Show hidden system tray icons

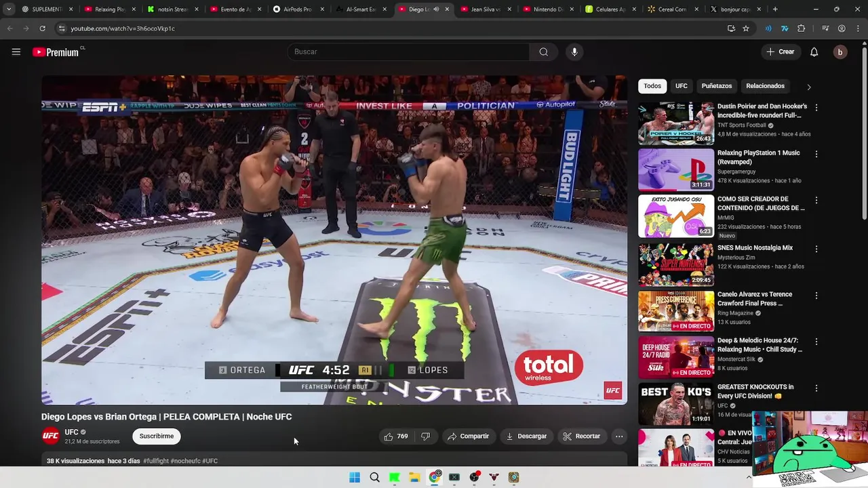pos(749,477)
